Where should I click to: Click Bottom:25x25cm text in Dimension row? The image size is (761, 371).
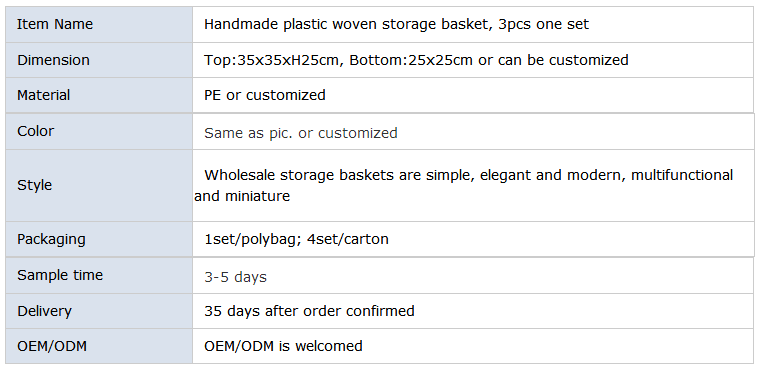(411, 60)
